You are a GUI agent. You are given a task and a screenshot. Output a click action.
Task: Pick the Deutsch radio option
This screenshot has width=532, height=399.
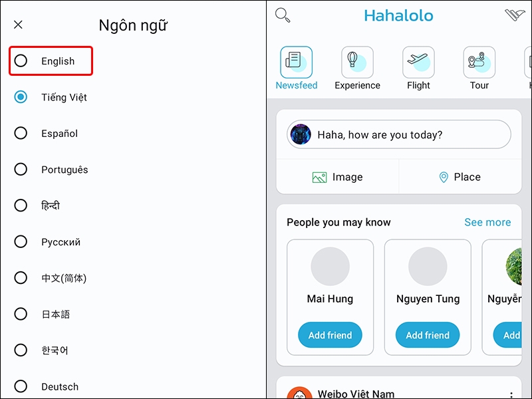pos(21,386)
